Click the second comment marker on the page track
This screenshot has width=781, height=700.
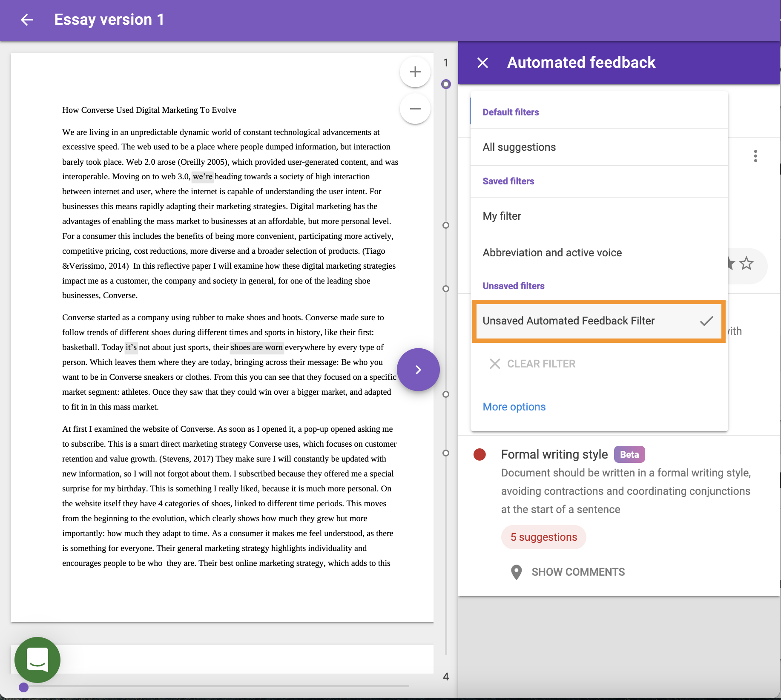click(446, 225)
